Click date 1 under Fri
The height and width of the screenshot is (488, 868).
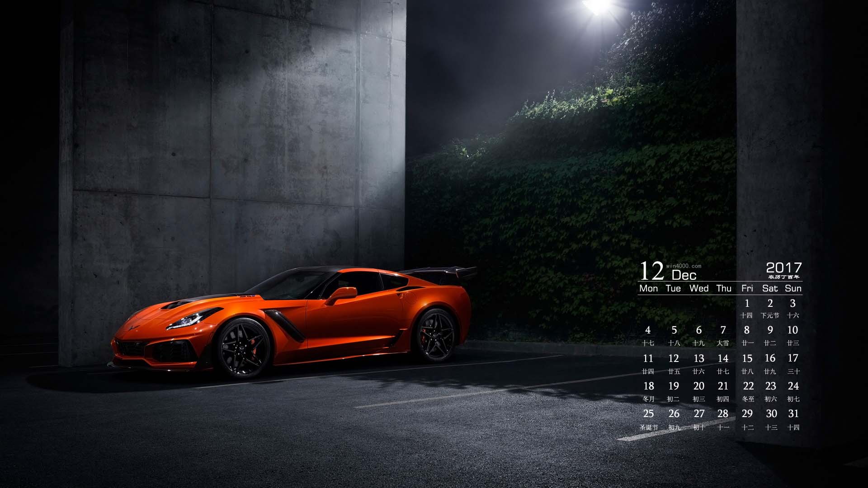pyautogui.click(x=747, y=303)
